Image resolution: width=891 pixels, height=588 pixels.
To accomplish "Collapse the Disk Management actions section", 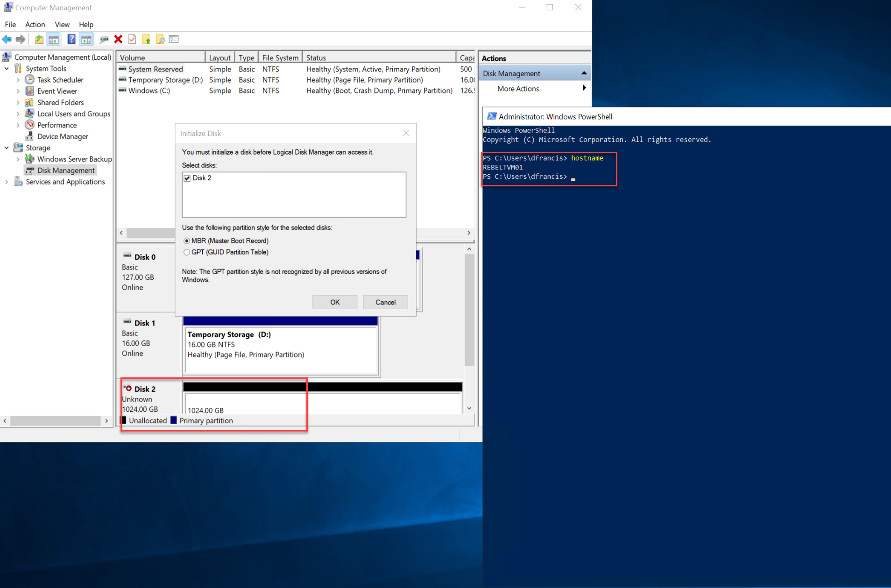I will click(584, 73).
